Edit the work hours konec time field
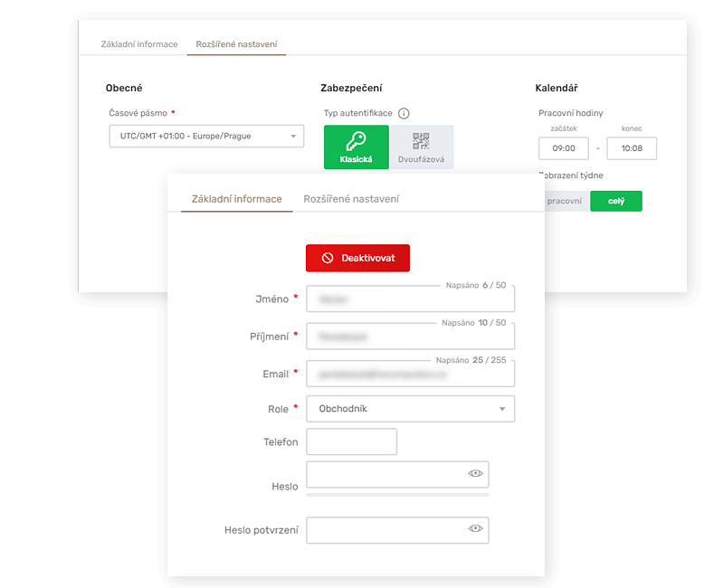Viewport: 704px width, 588px height. [x=631, y=148]
